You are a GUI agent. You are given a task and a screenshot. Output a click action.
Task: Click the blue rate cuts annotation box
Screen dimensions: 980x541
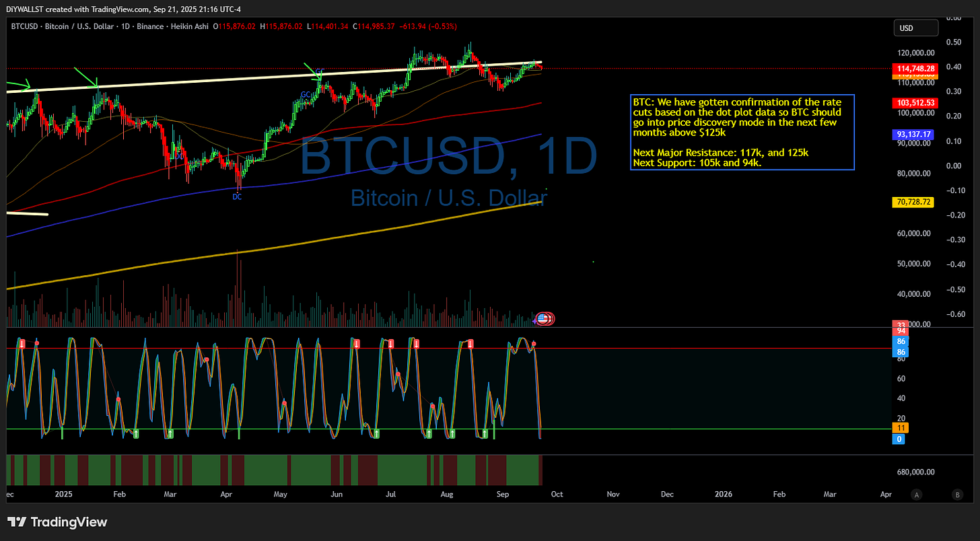click(x=742, y=132)
